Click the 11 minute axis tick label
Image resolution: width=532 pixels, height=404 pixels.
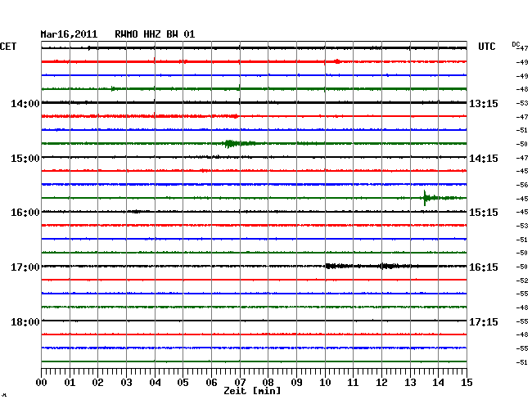coord(353,382)
